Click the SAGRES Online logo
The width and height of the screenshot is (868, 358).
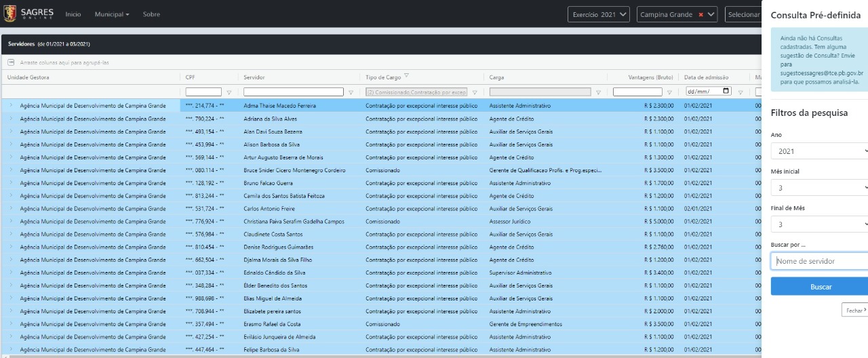pyautogui.click(x=29, y=14)
